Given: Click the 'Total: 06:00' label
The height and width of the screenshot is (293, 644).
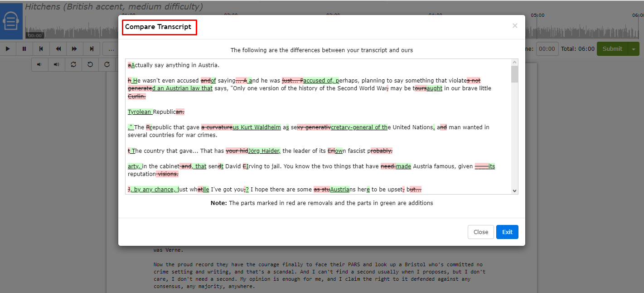Looking at the screenshot, I should click(578, 49).
